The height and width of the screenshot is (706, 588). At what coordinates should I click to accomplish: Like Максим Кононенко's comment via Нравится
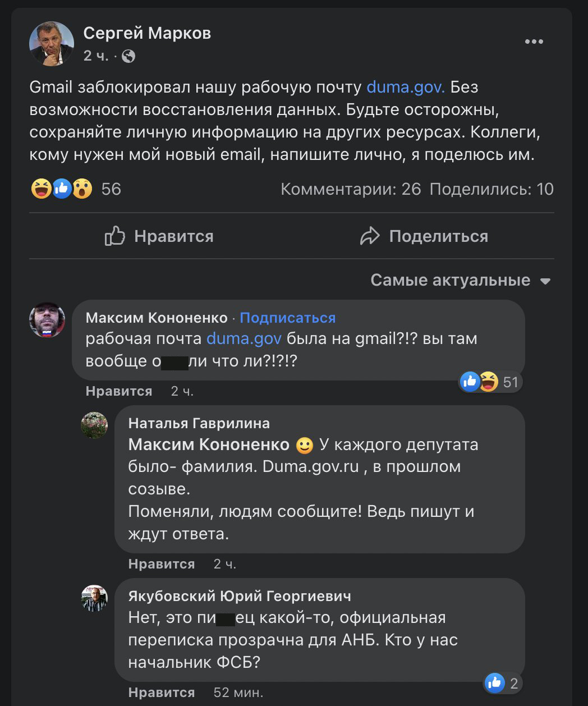click(x=119, y=391)
